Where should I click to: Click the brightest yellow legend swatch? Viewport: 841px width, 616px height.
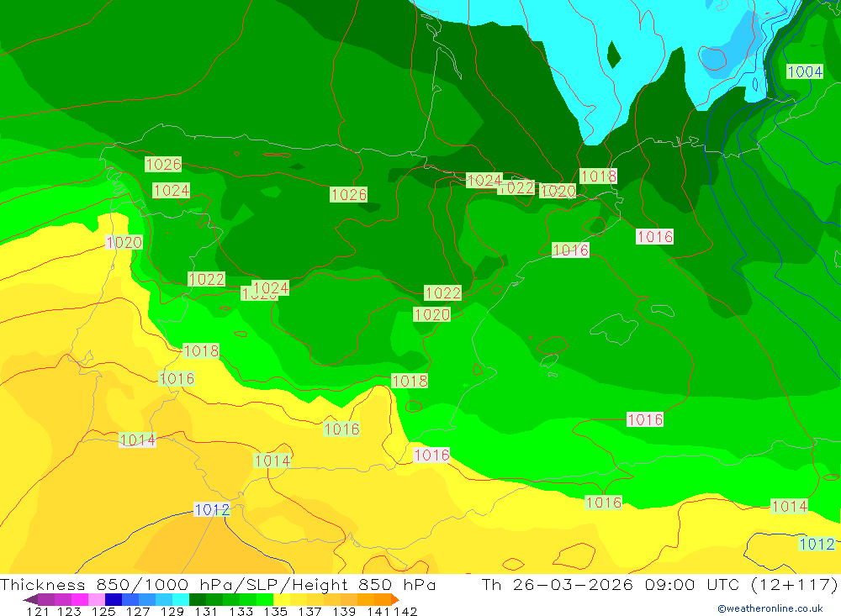282,599
